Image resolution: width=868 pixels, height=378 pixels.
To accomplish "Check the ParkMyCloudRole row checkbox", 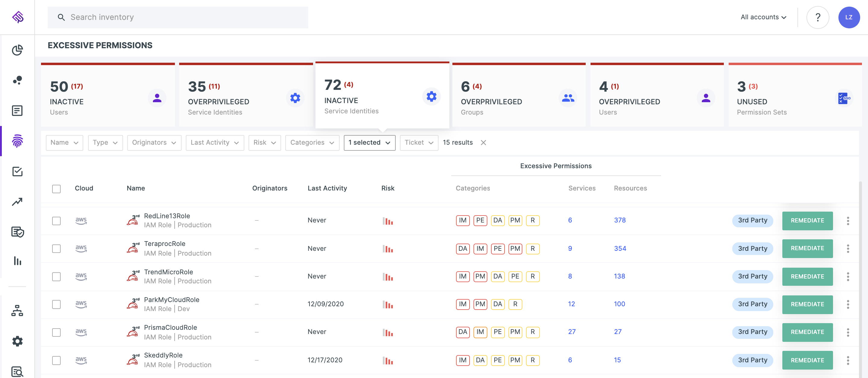I will click(x=56, y=304).
